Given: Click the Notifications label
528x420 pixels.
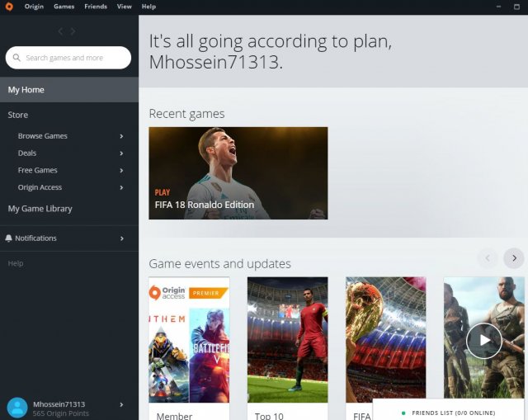Looking at the screenshot, I should click(x=35, y=238).
